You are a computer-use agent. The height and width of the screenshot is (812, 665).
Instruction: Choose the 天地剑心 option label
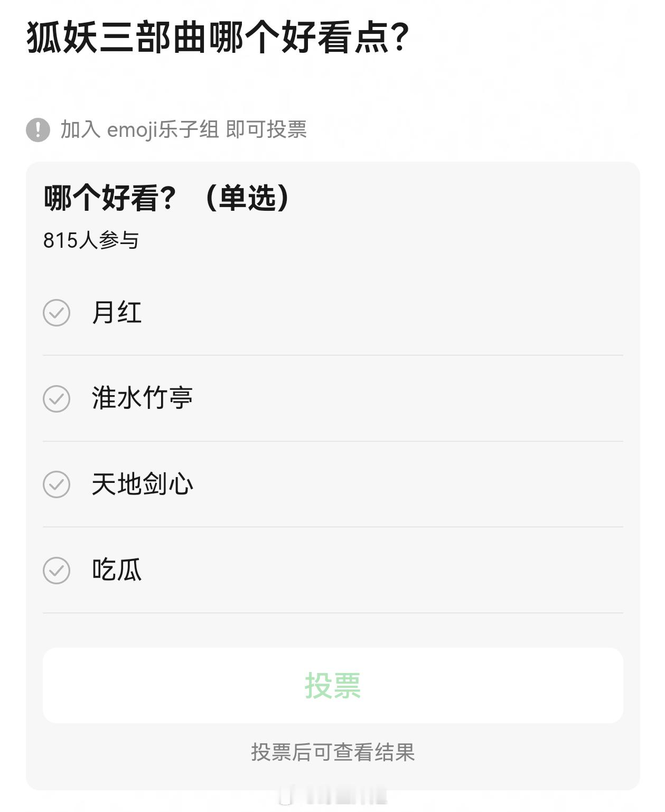142,484
